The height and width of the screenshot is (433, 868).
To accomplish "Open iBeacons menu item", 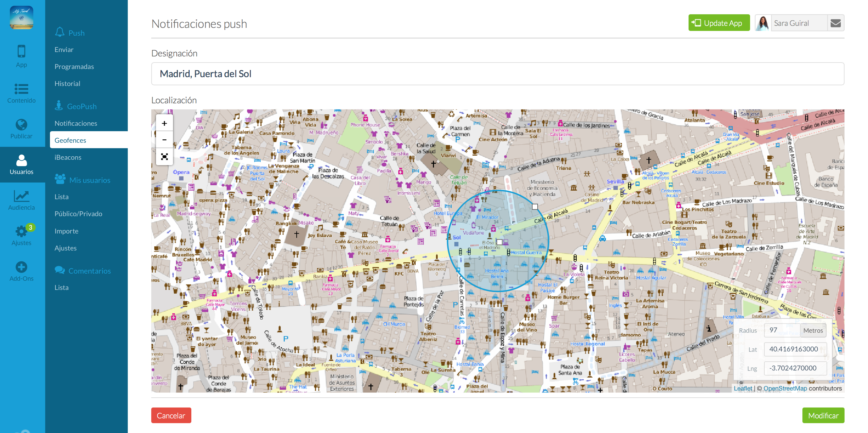I will tap(68, 157).
